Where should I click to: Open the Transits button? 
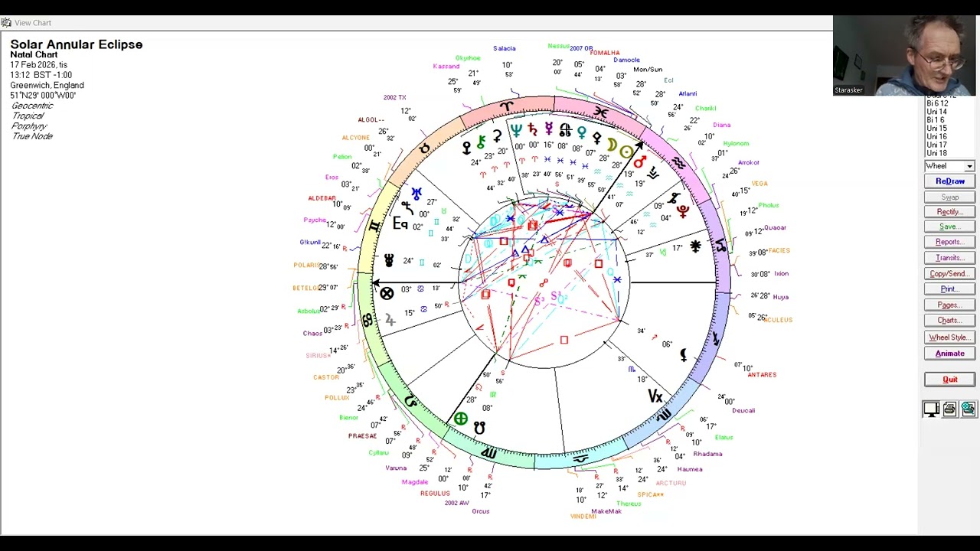pyautogui.click(x=949, y=258)
